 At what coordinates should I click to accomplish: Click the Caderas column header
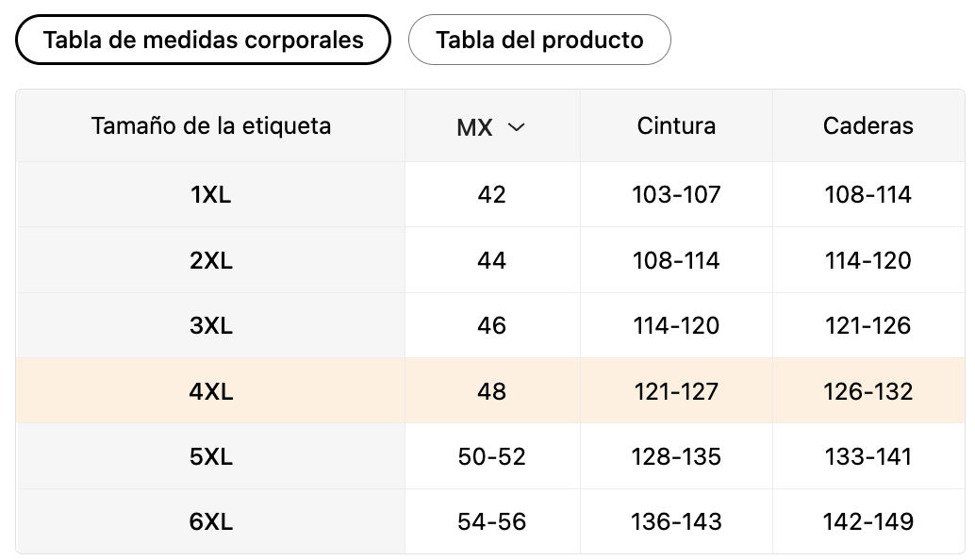(x=868, y=125)
